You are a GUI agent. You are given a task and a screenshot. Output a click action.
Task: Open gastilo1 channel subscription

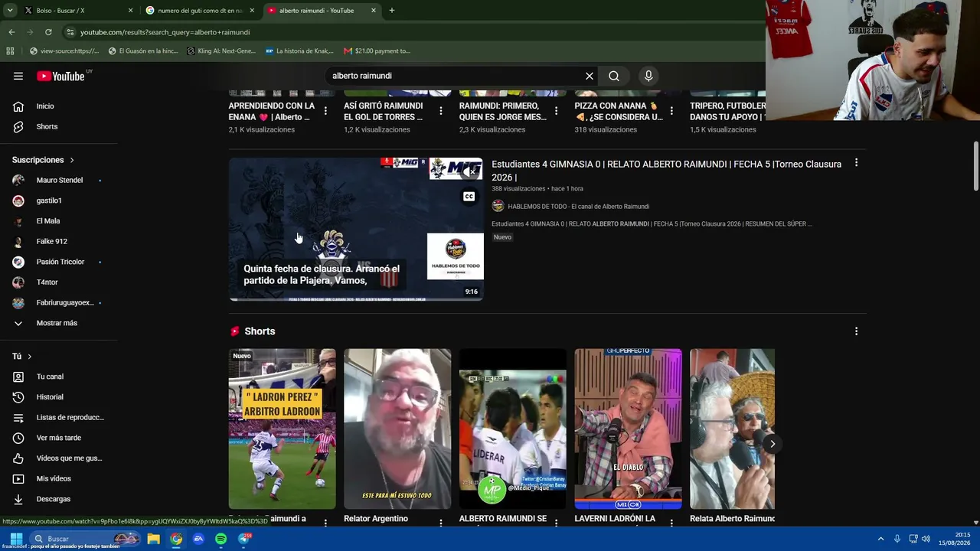(59, 201)
